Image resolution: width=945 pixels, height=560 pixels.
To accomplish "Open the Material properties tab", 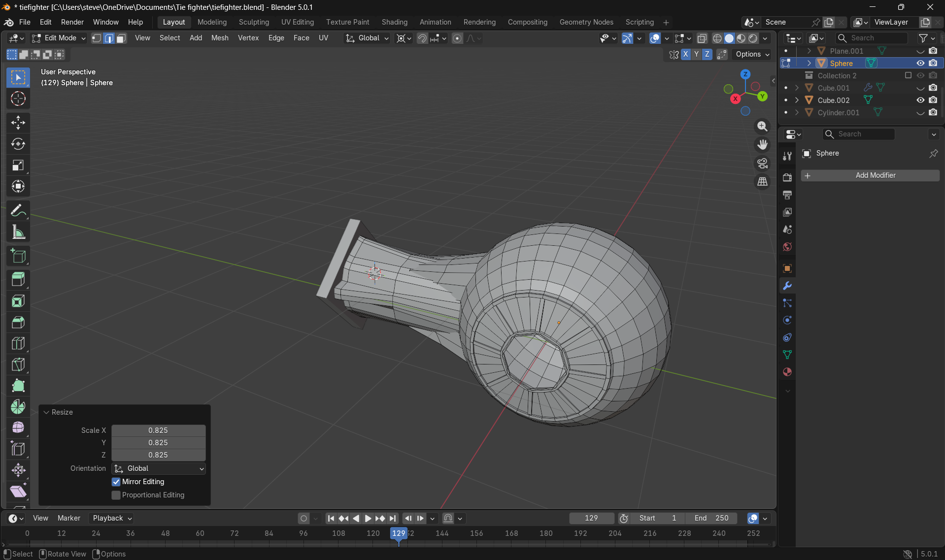I will pyautogui.click(x=787, y=372).
